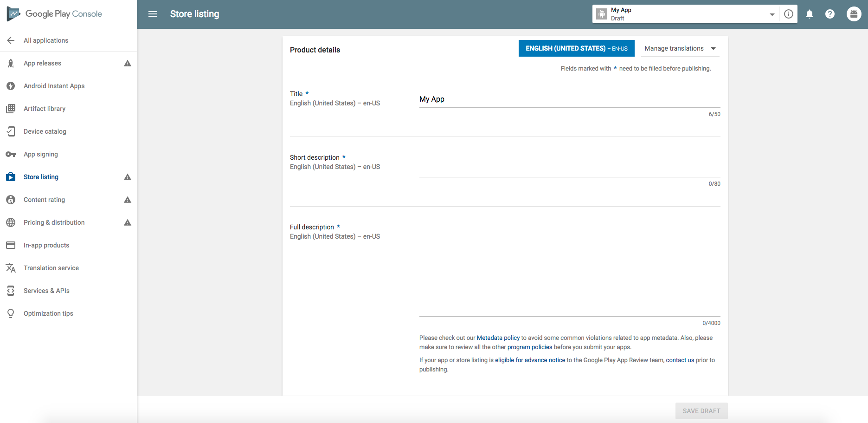The image size is (868, 423).
Task: Click the contact us link
Action: [680, 360]
